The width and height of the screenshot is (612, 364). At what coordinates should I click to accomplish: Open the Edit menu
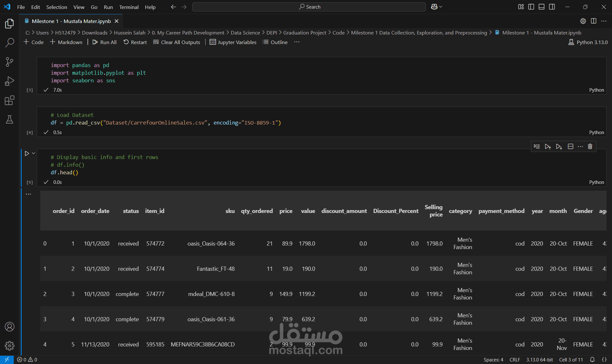click(x=35, y=7)
